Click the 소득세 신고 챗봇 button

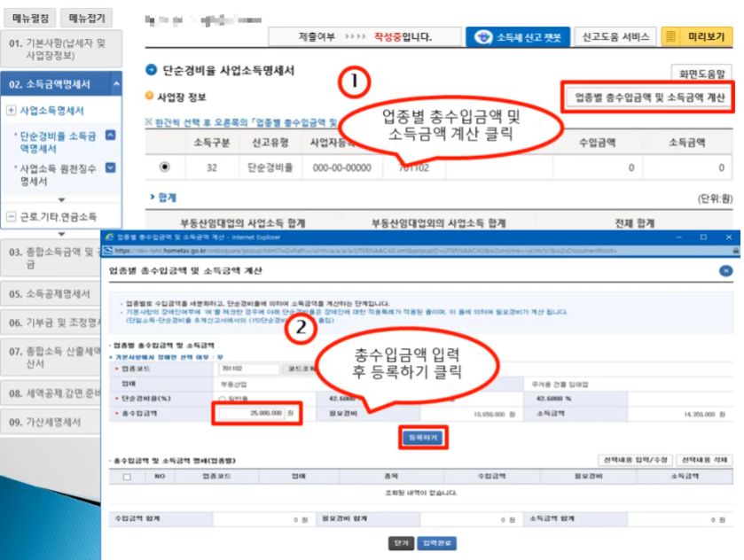point(518,37)
